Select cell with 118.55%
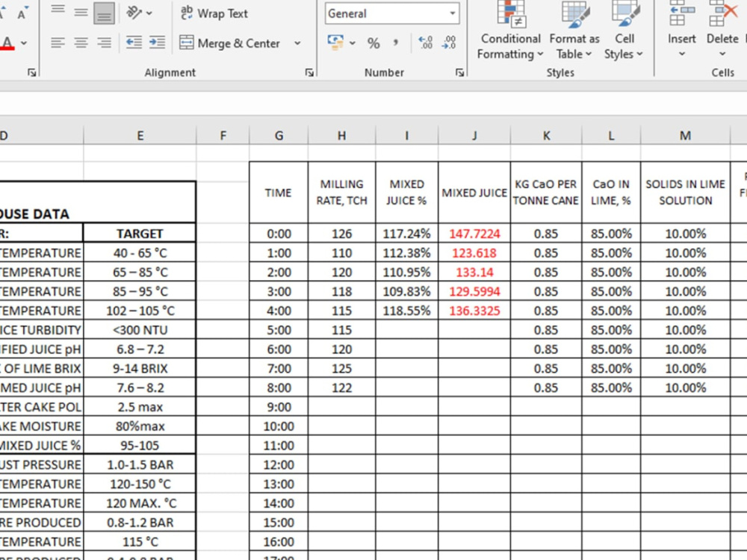The image size is (747, 560). (x=406, y=311)
